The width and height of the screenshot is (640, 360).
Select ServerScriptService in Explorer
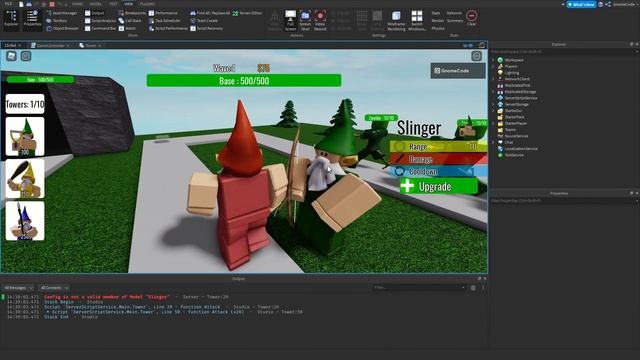[517, 98]
